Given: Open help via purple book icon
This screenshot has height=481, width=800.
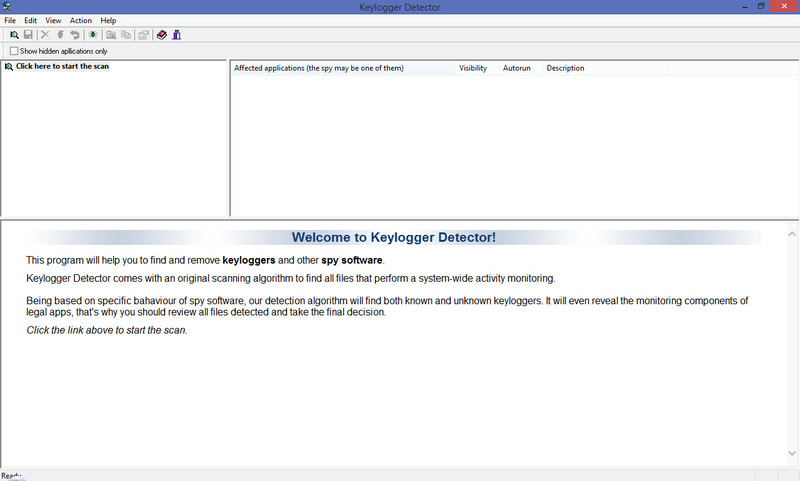Looking at the screenshot, I should tap(162, 35).
